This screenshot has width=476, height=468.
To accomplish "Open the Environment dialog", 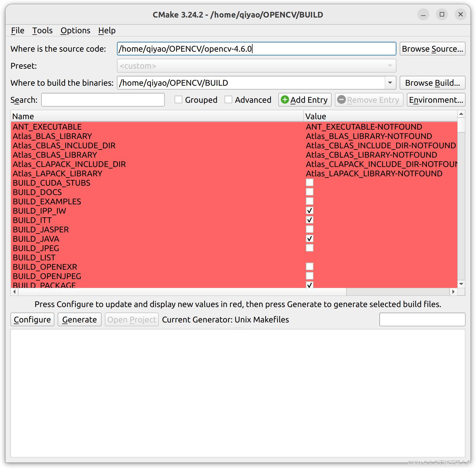I will point(436,100).
